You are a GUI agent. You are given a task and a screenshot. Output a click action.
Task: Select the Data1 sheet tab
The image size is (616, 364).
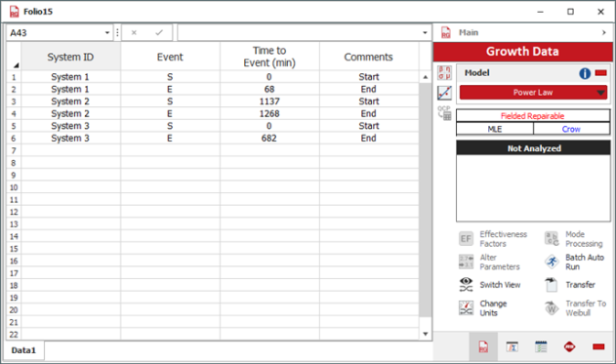pos(24,350)
